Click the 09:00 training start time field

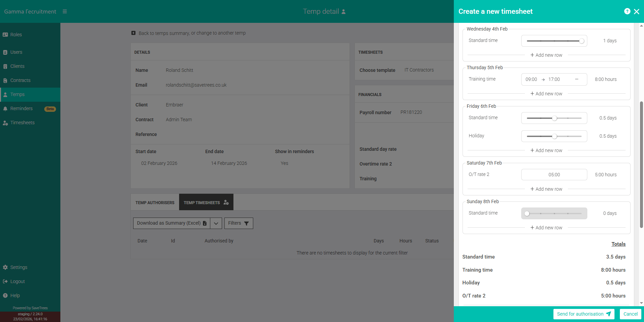click(531, 79)
